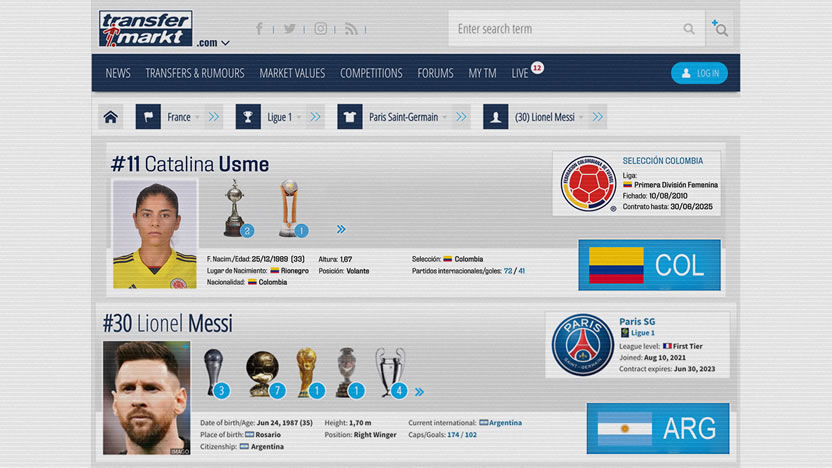The width and height of the screenshot is (832, 468).
Task: Click the Transfermarkt logo
Action: (x=145, y=29)
